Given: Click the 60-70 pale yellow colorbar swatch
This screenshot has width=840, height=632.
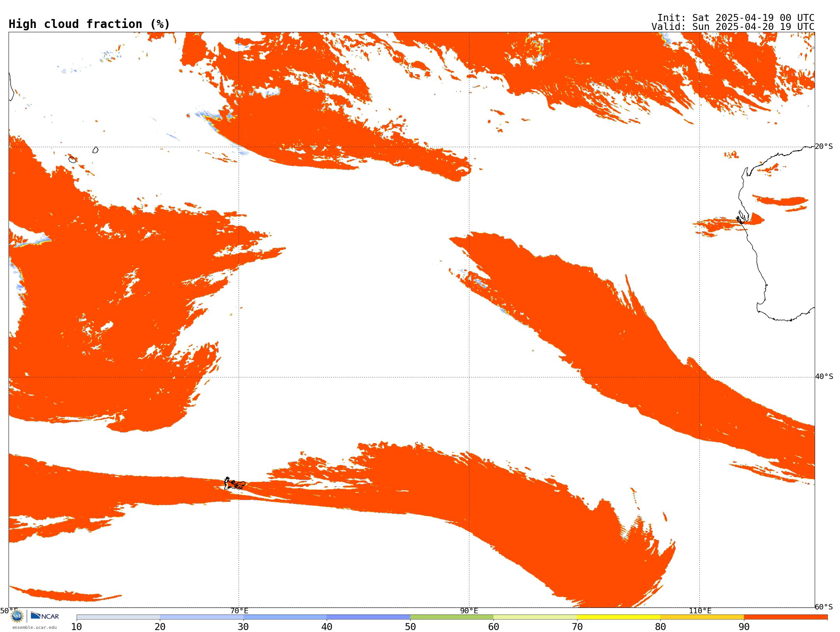Looking at the screenshot, I should click(x=535, y=617).
